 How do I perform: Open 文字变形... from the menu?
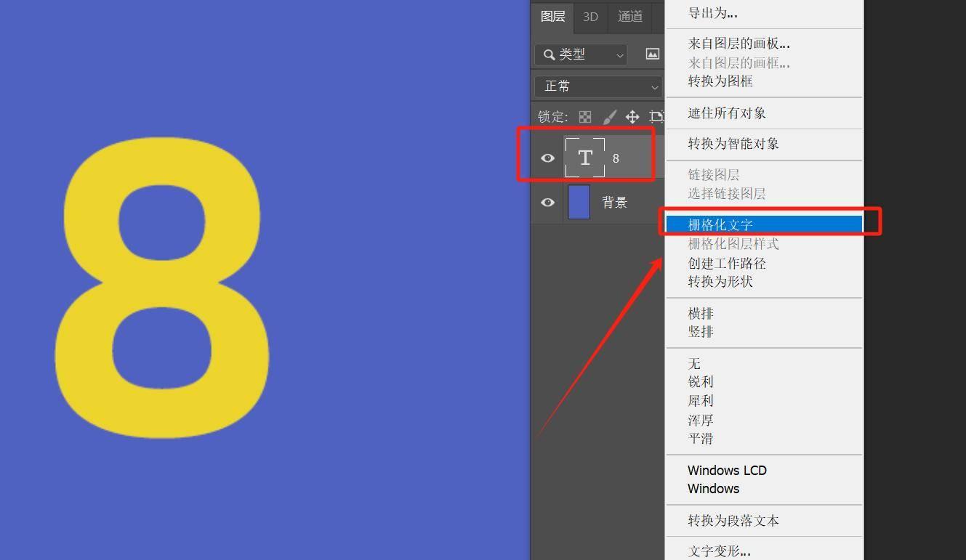click(x=719, y=551)
